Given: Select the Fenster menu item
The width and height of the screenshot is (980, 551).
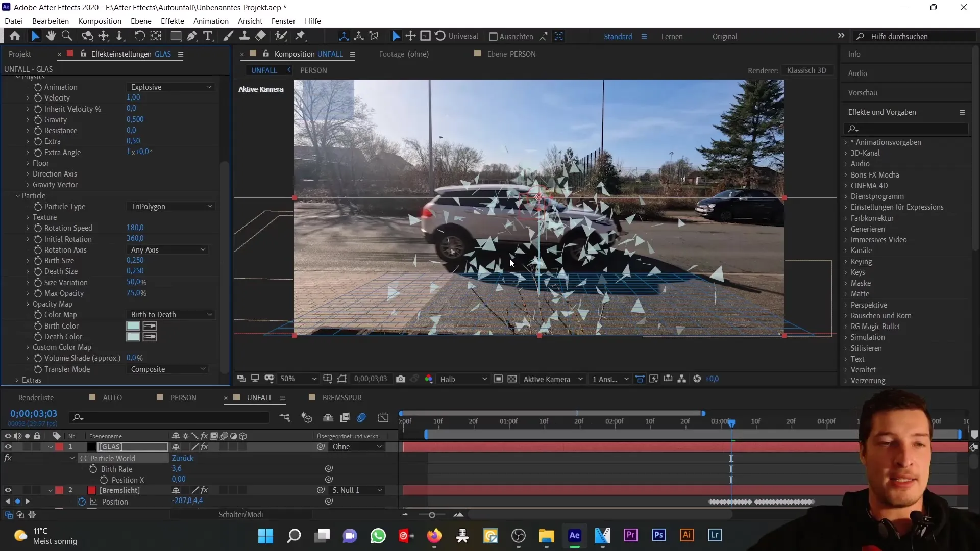Looking at the screenshot, I should click(283, 21).
